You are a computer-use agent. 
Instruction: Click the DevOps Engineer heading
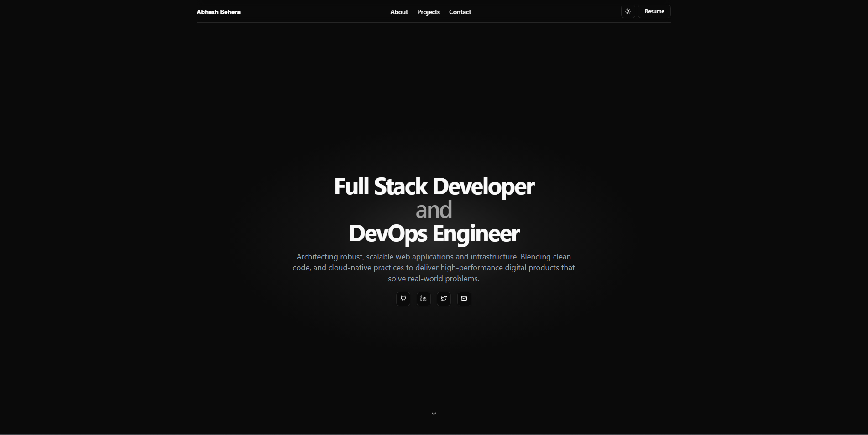pos(434,233)
